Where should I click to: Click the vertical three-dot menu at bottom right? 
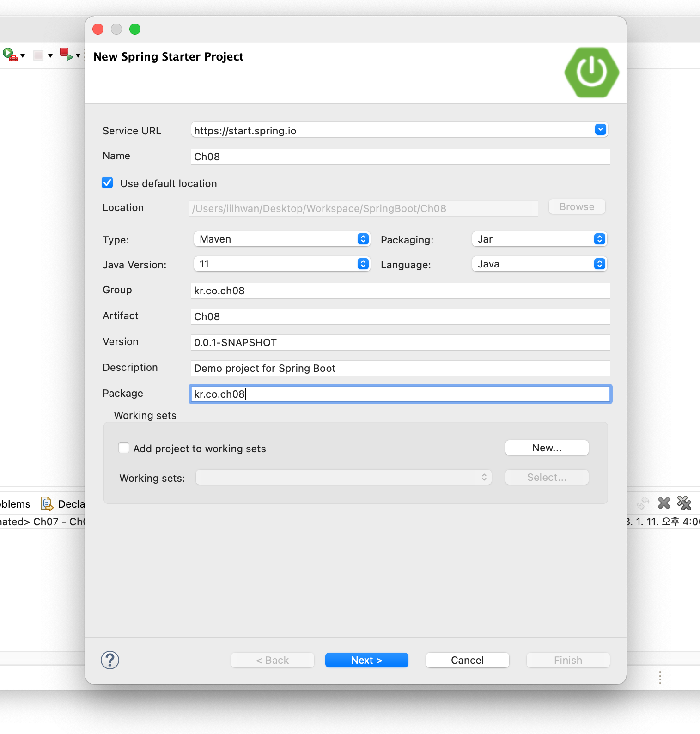(x=660, y=678)
